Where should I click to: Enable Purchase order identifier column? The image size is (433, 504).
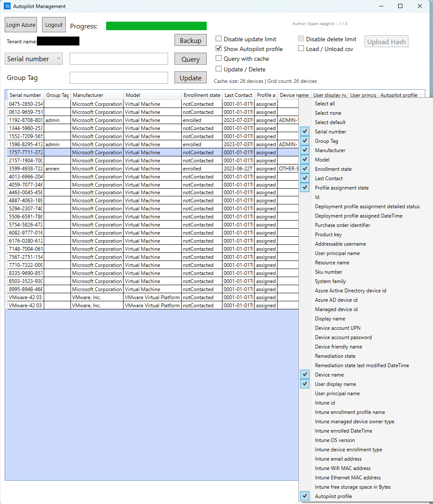pyautogui.click(x=343, y=225)
